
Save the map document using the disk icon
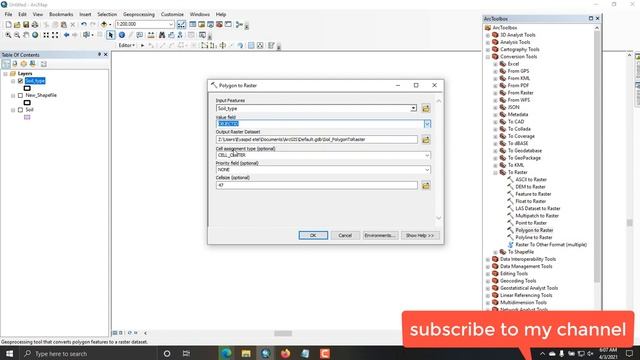[26, 24]
